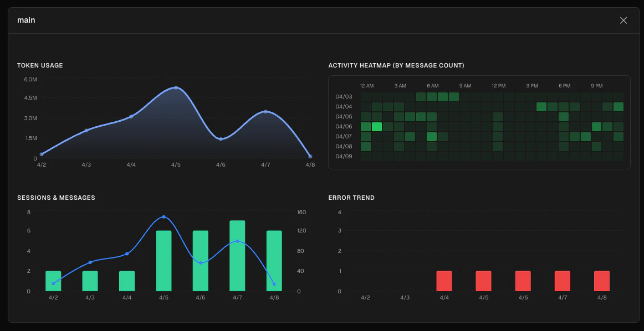Click the 4/5 peak point on Token Usage line
The image size is (644, 331).
pos(176,87)
